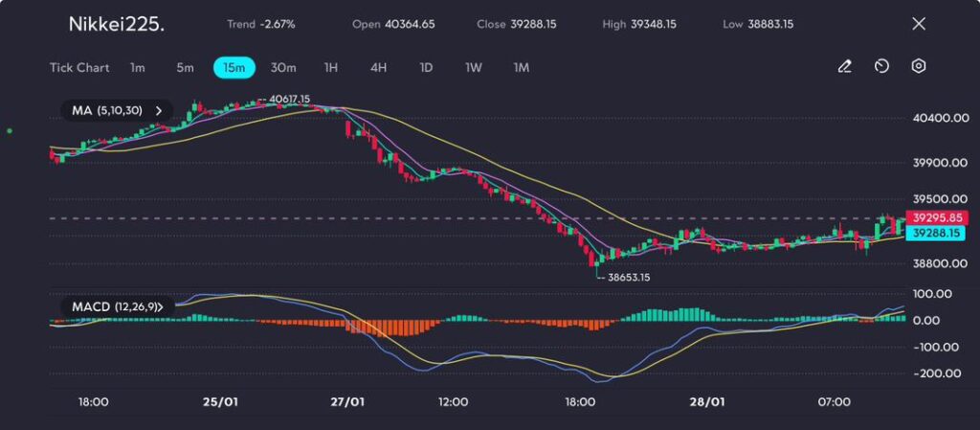This screenshot has height=430, width=980.
Task: Select the 4H timeframe
Action: point(378,67)
